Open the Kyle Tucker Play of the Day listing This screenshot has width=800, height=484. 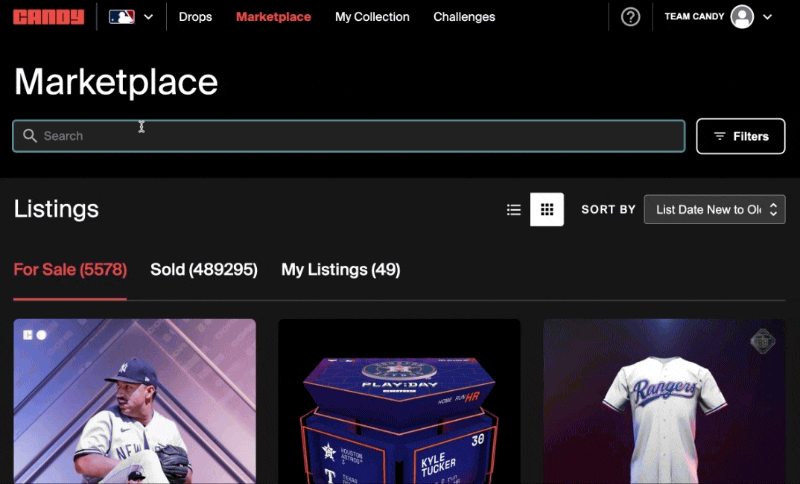(399, 401)
